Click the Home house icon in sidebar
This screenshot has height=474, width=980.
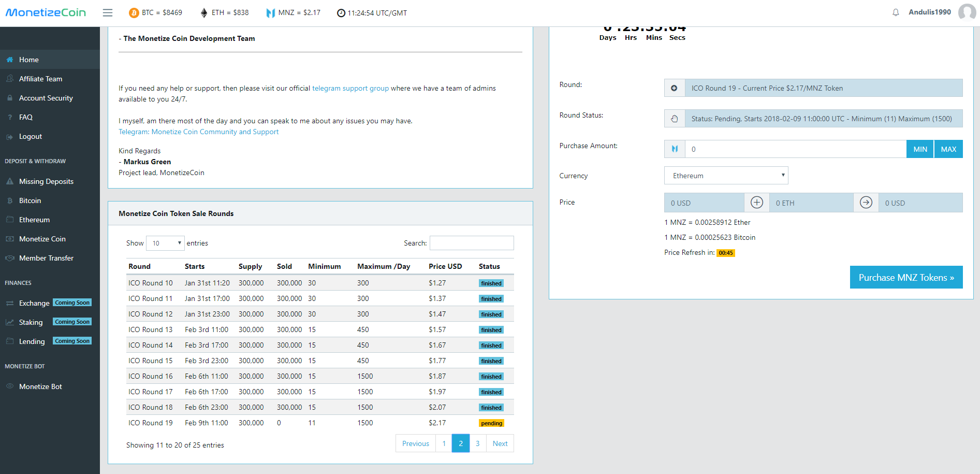[x=10, y=60]
